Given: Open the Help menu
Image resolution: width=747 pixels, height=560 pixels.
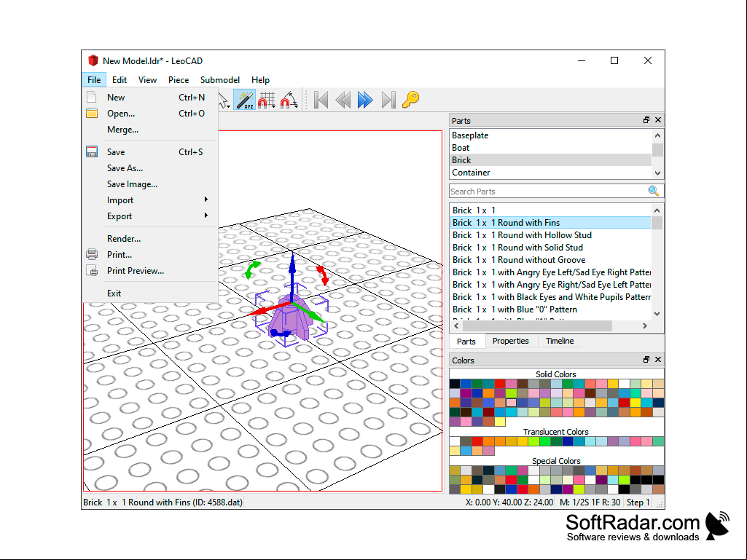Looking at the screenshot, I should pyautogui.click(x=260, y=80).
